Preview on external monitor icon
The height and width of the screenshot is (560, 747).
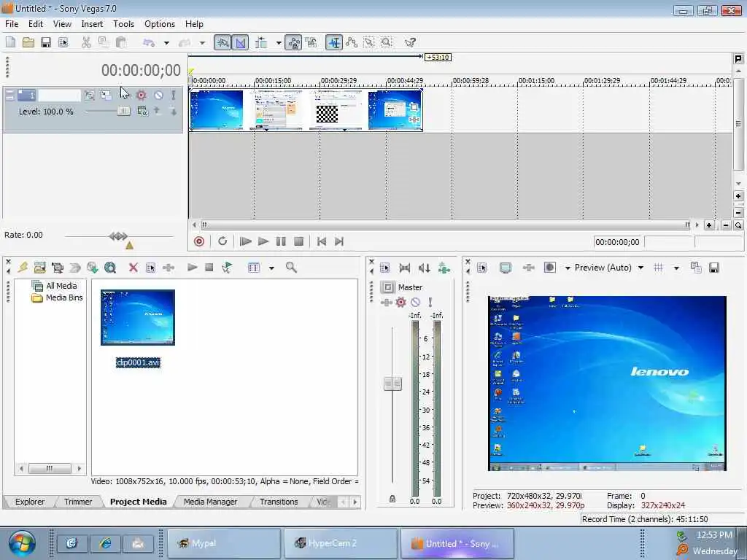click(506, 268)
